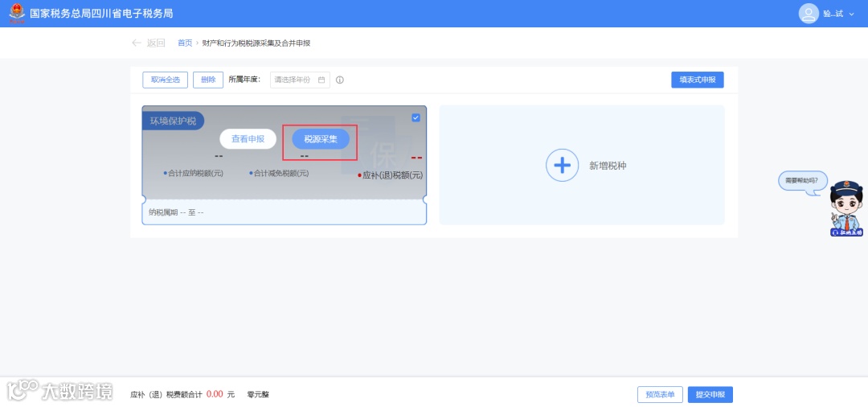Screen dimensions: 868x407
Task: Click the 提交申报 button
Action: click(x=710, y=395)
